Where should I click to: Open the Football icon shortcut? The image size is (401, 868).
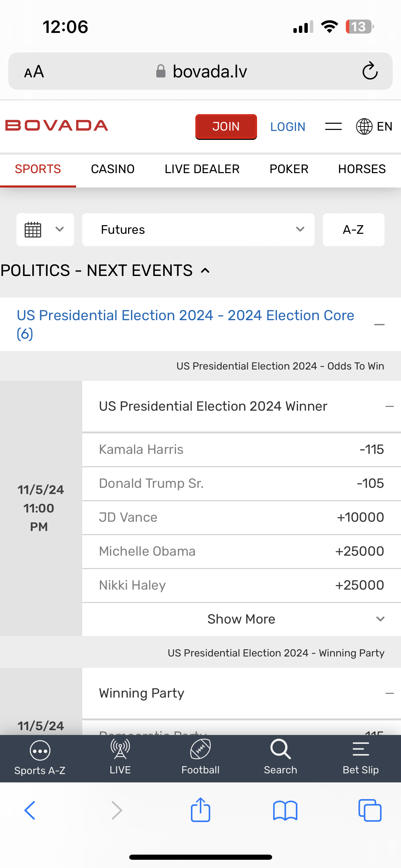[200, 749]
